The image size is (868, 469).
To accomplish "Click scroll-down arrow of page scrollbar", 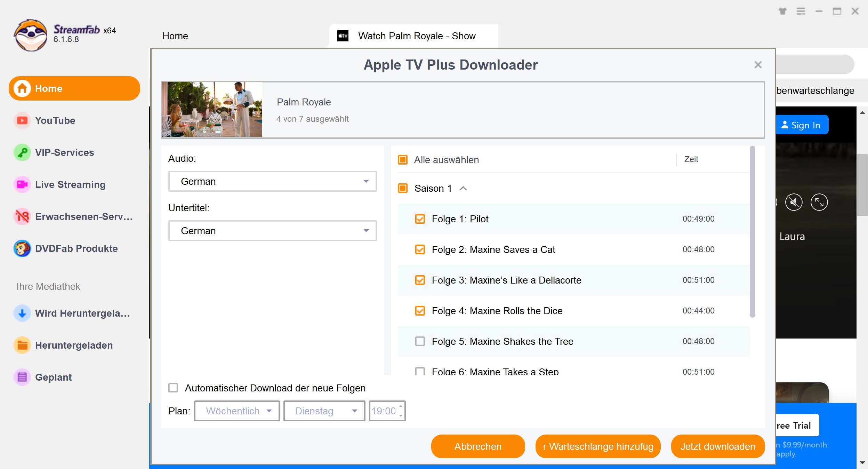I will (862, 462).
